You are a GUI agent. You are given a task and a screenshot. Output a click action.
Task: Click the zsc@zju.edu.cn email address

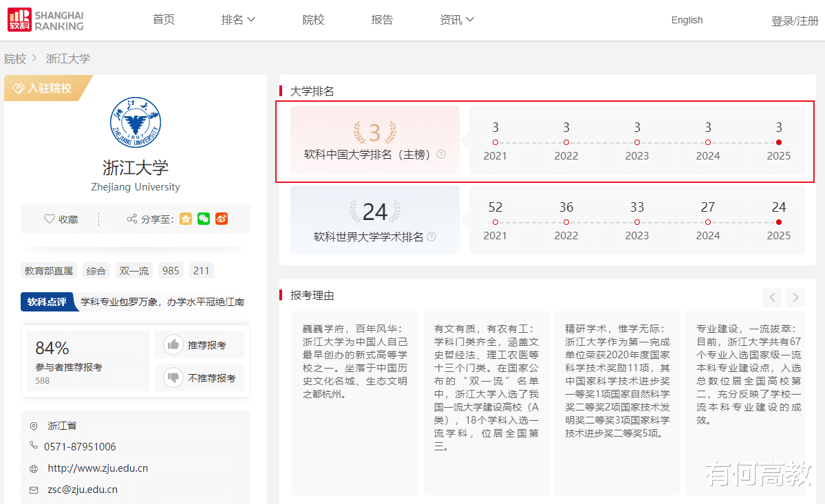point(83,490)
